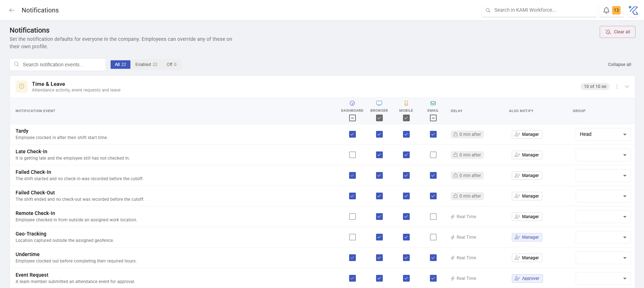Click the Approver button for Event Request
Viewport: 644px width, 288px height.
click(527, 278)
